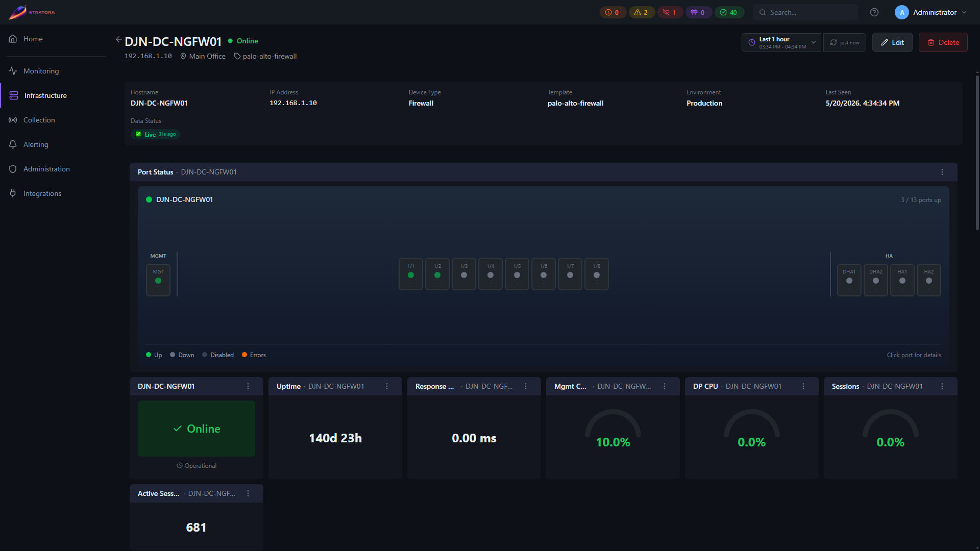The height and width of the screenshot is (551, 980).
Task: Click healthy devices badge showing 40
Action: (x=729, y=12)
